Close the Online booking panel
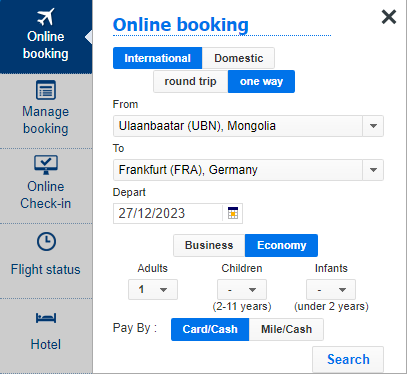 pyautogui.click(x=389, y=17)
